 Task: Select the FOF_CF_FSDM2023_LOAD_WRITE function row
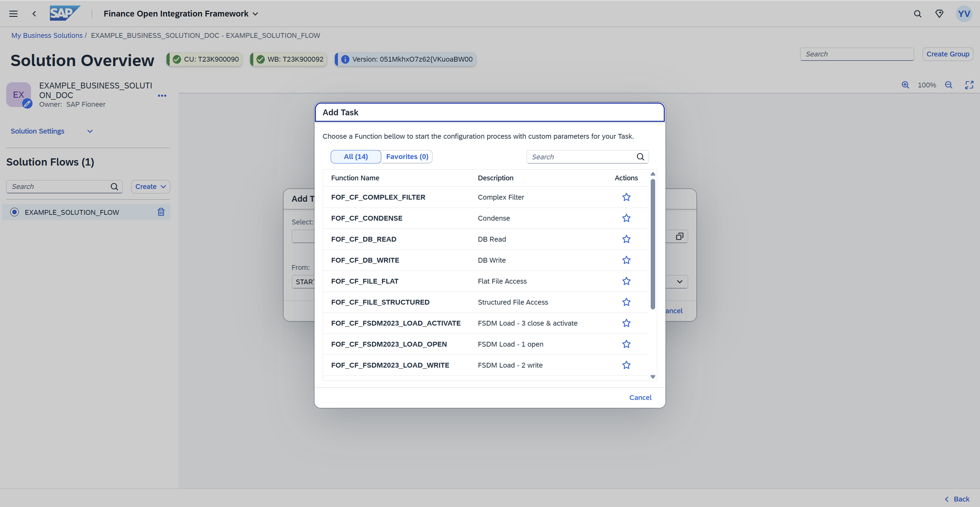[486, 365]
